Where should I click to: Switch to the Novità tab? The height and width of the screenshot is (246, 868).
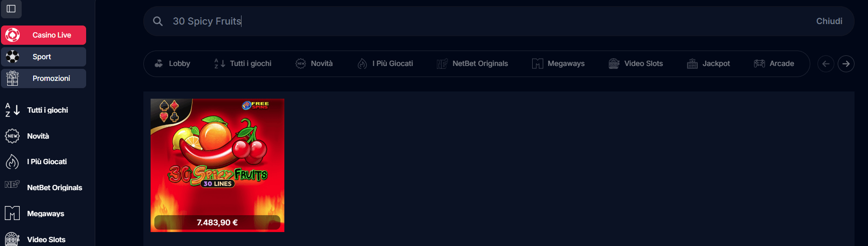point(322,64)
